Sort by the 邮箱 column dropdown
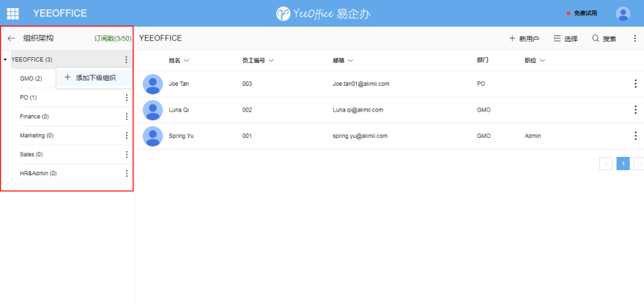The image size is (644, 305). pyautogui.click(x=350, y=60)
